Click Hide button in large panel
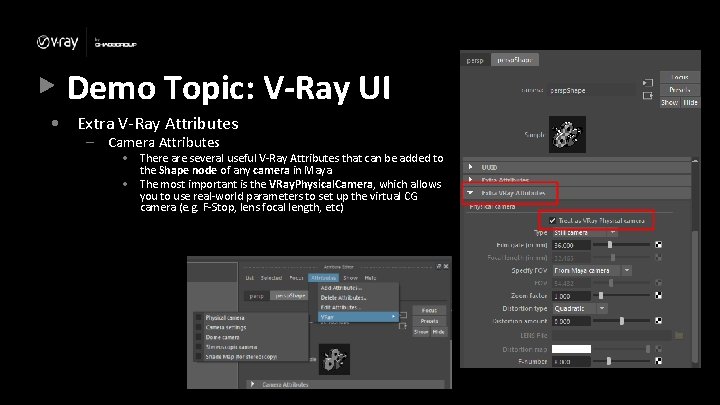This screenshot has height=405, width=720. (x=690, y=102)
